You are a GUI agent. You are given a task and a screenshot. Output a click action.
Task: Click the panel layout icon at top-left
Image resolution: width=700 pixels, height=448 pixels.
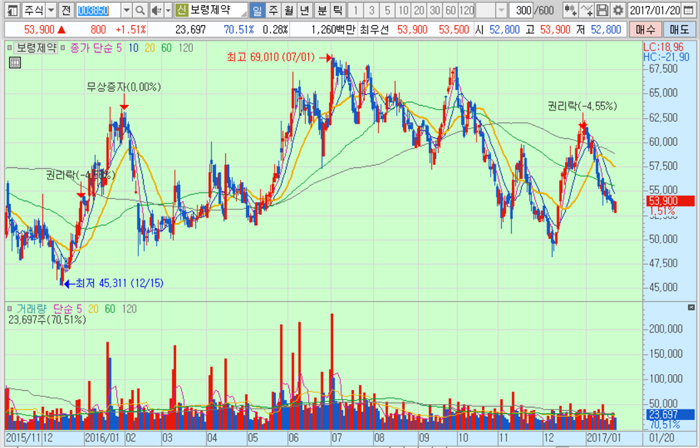pos(9,10)
